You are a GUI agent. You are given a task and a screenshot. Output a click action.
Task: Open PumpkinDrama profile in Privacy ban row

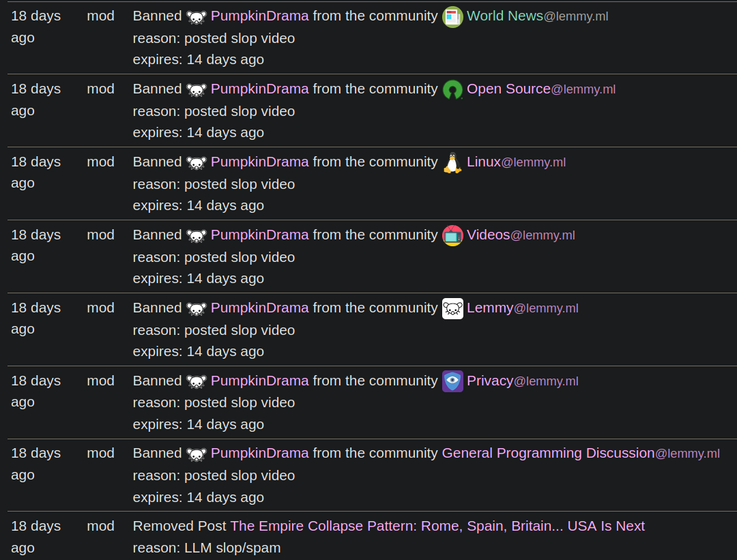point(259,381)
